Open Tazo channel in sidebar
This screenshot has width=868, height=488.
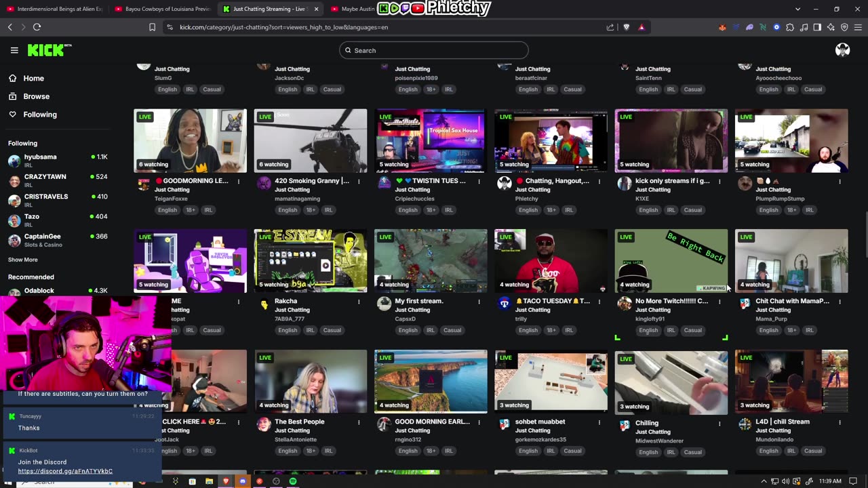[58, 220]
